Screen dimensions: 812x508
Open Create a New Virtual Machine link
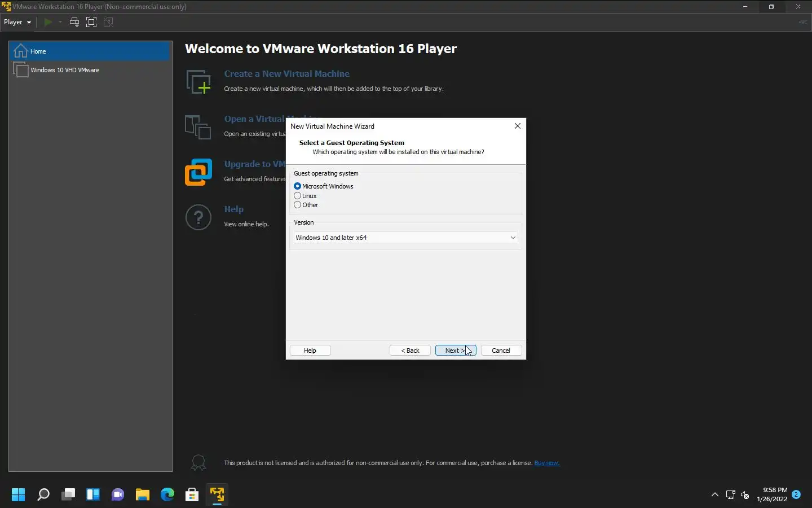[x=286, y=74]
